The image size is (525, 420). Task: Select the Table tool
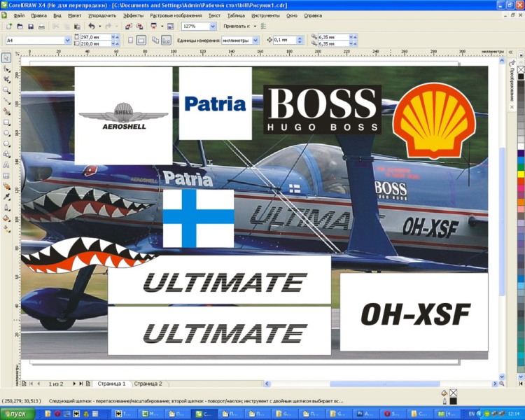click(6, 176)
